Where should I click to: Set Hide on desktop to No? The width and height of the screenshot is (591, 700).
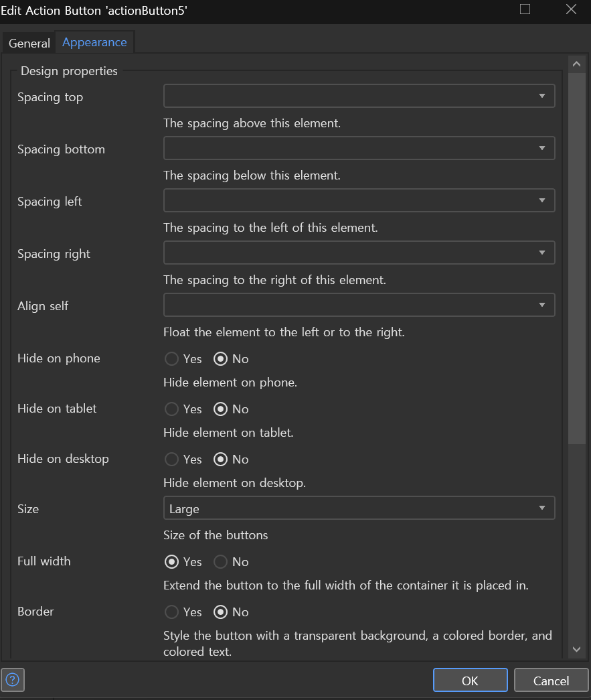(x=221, y=460)
